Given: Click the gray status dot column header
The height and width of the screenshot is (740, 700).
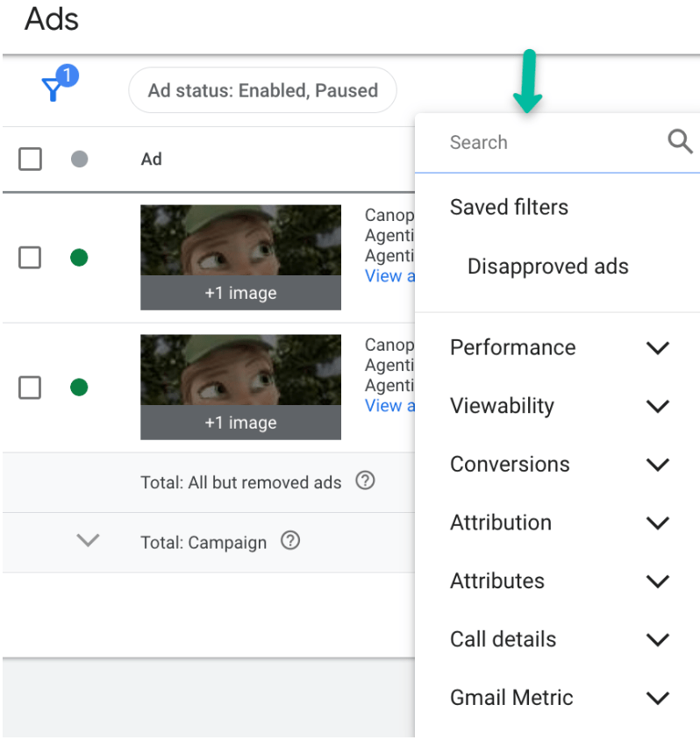Looking at the screenshot, I should tap(79, 160).
